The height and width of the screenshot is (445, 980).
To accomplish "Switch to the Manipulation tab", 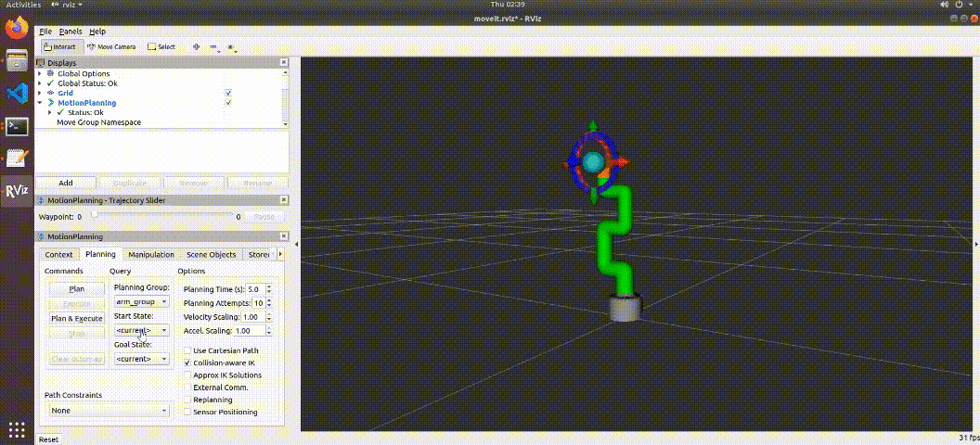I will [151, 255].
